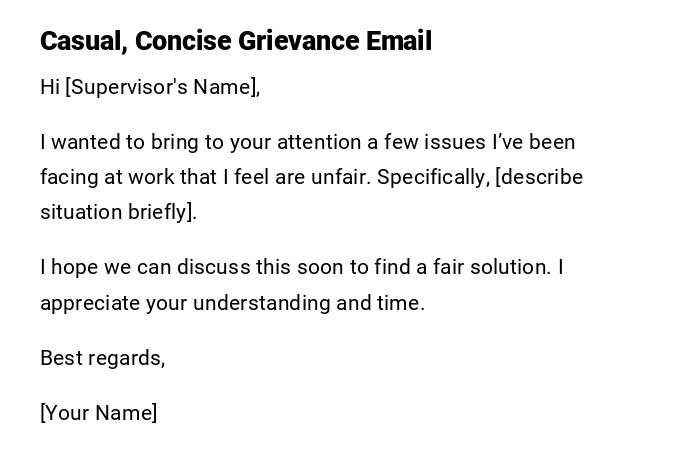Viewport: 700px width, 475px height.
Task: Click the word "unfair" in the body
Action: point(339,177)
